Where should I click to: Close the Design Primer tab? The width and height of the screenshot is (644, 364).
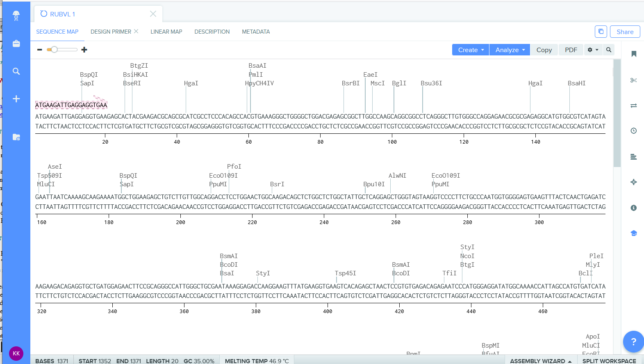(x=136, y=31)
